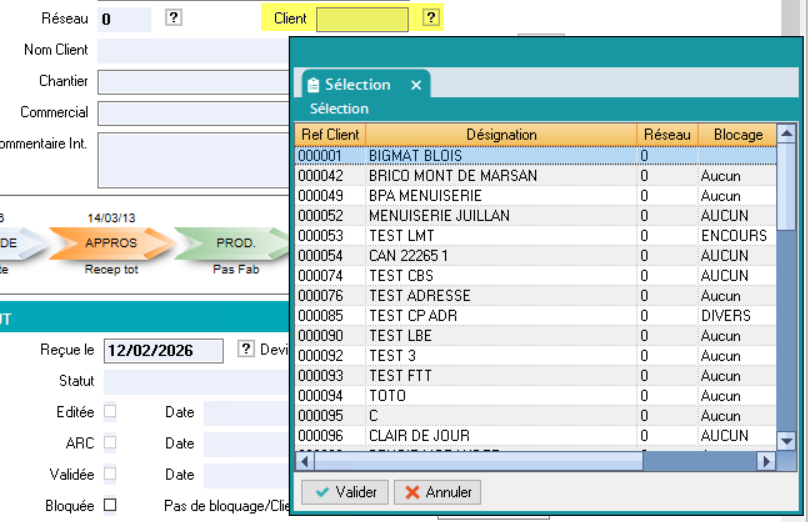This screenshot has width=808, height=522.
Task: Click the Date field beside ARC
Action: pyautogui.click(x=247, y=444)
